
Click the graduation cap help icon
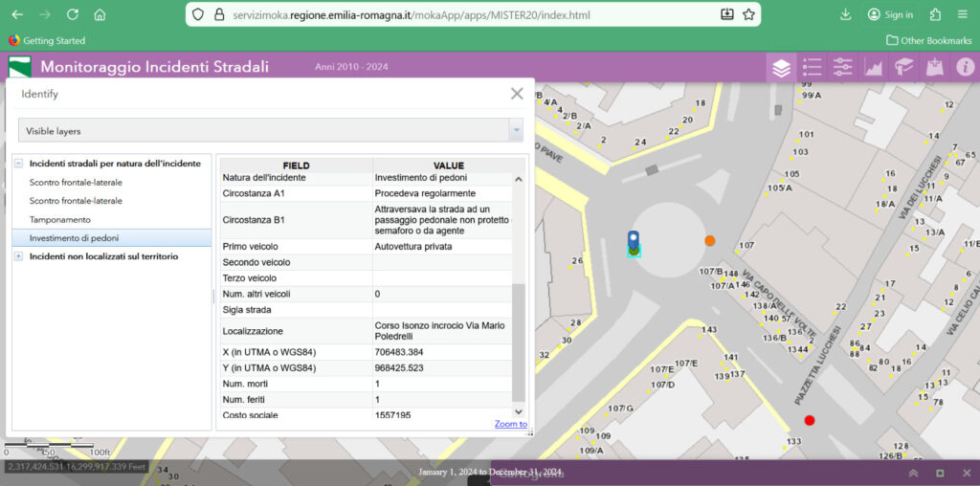(904, 67)
